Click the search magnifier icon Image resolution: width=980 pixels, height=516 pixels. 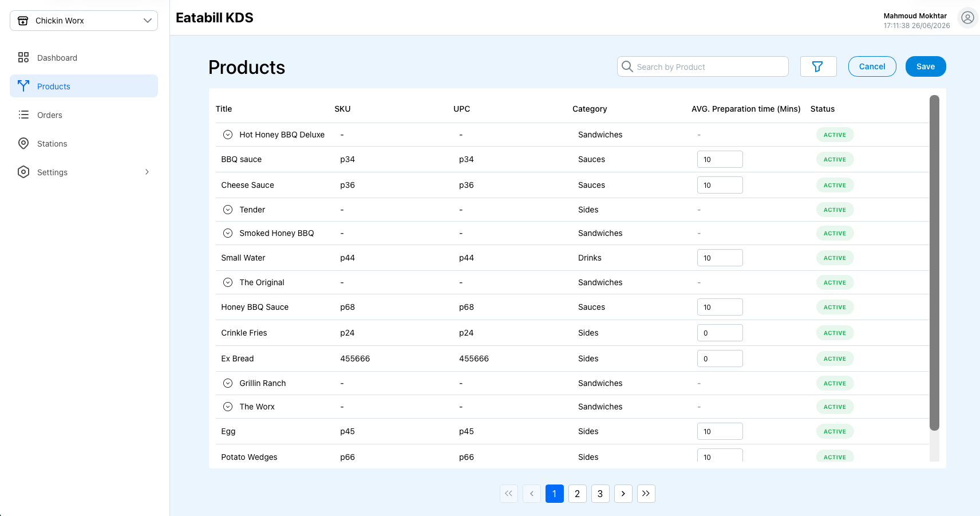pyautogui.click(x=627, y=66)
